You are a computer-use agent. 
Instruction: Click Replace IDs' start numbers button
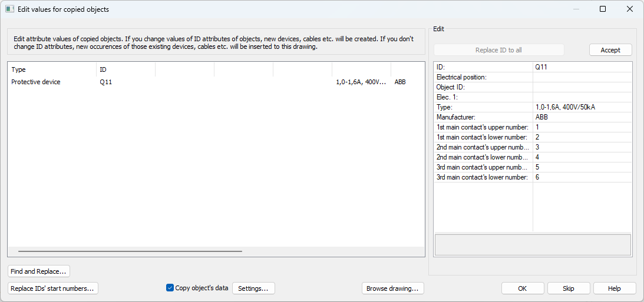pyautogui.click(x=52, y=288)
